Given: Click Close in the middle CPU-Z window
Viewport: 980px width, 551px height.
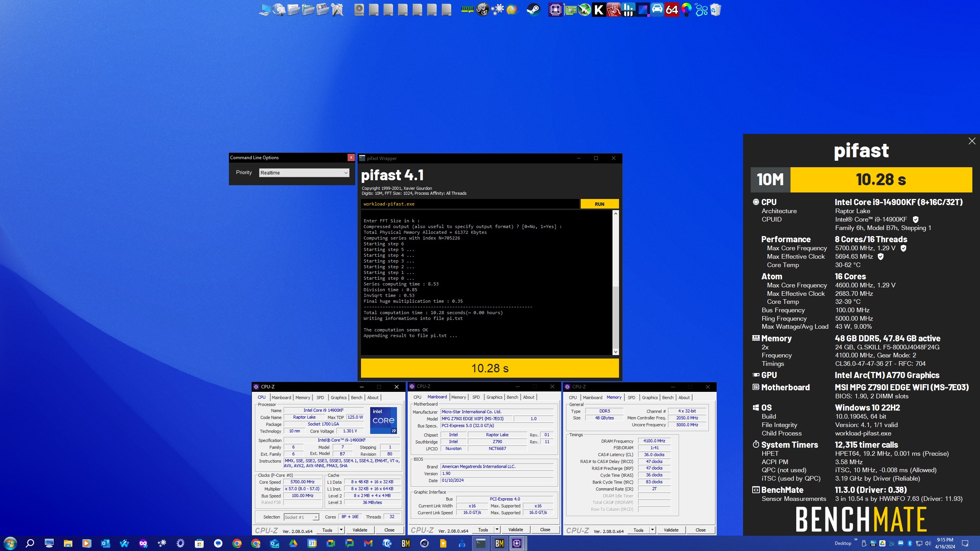Looking at the screenshot, I should [545, 530].
